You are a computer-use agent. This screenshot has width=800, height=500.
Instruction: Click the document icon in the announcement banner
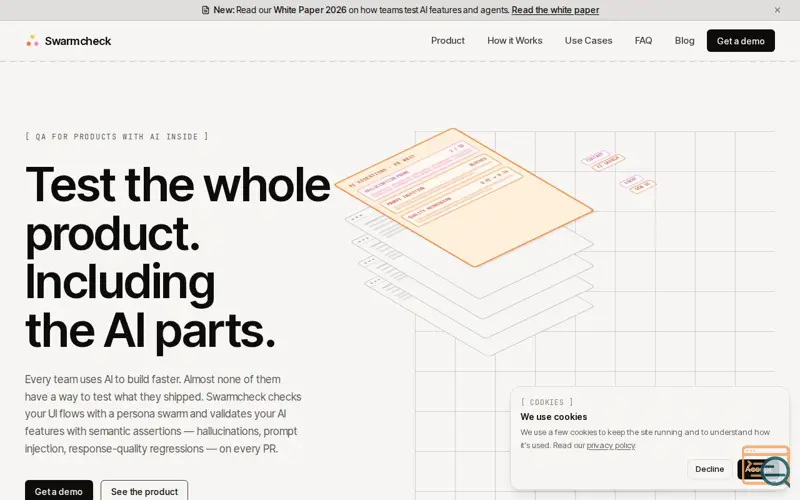tap(205, 10)
